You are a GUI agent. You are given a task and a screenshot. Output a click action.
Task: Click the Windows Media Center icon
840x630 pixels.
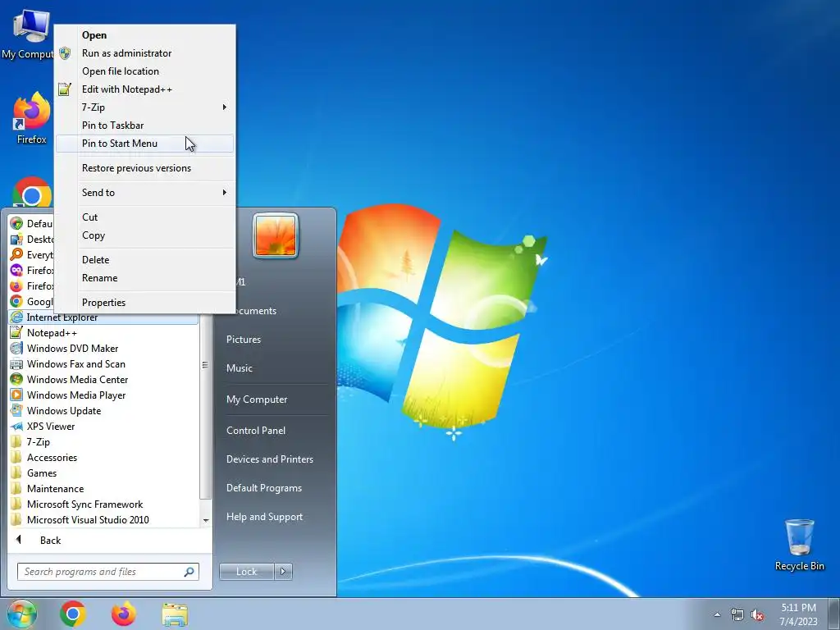tap(16, 379)
